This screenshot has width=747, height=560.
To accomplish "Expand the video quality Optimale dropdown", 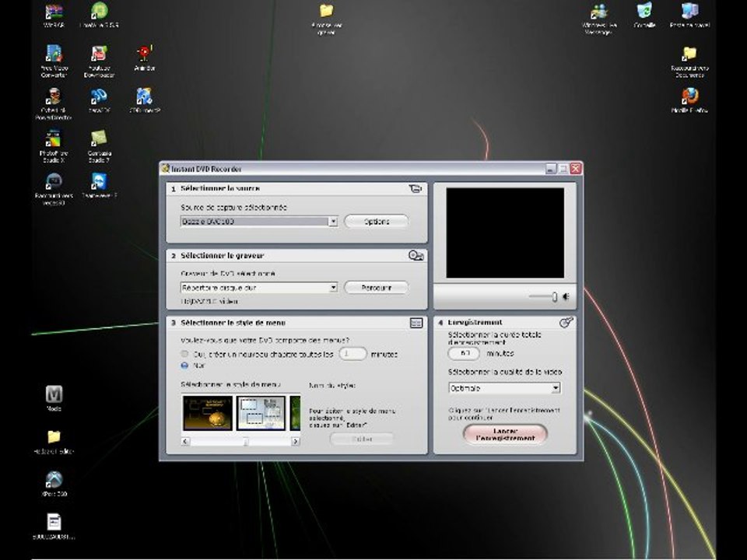I will click(x=556, y=387).
